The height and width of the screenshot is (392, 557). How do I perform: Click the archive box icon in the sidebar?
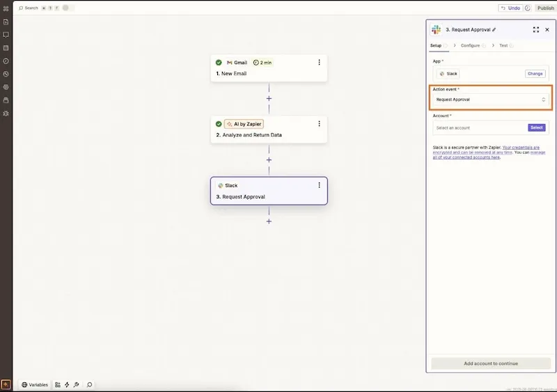point(6,100)
